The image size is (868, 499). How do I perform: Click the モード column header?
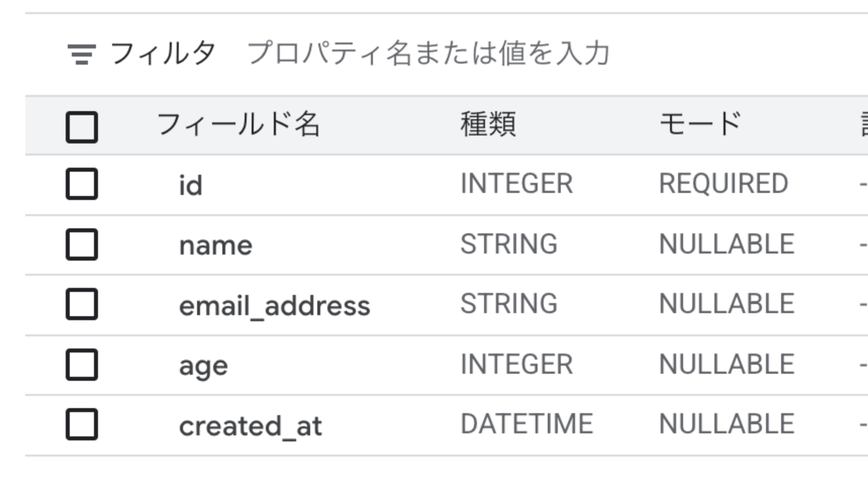point(700,124)
